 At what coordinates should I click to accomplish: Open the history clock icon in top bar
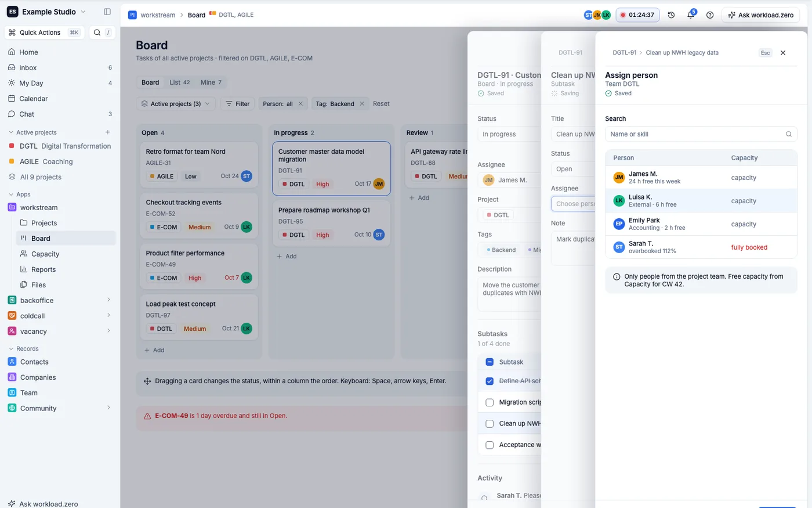(x=671, y=15)
